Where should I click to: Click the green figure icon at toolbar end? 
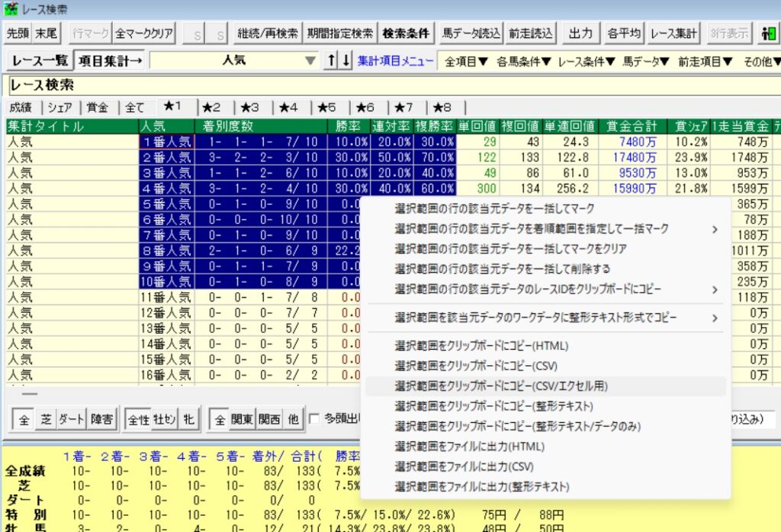click(769, 34)
